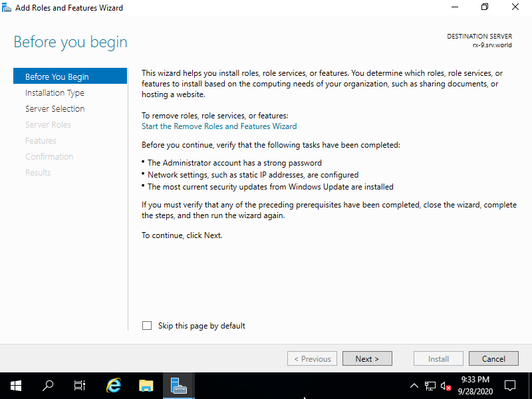Select the Server Roles step
Image resolution: width=532 pixels, height=399 pixels.
point(48,124)
